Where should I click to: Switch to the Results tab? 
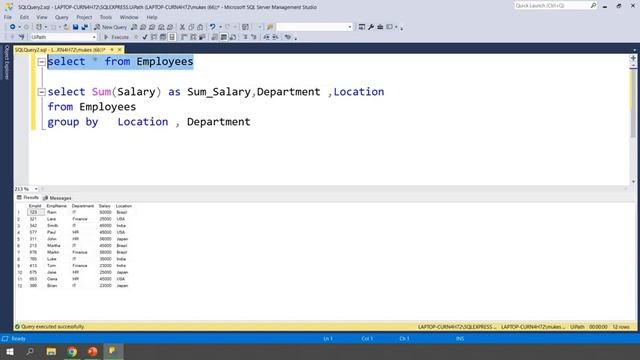tap(28, 198)
